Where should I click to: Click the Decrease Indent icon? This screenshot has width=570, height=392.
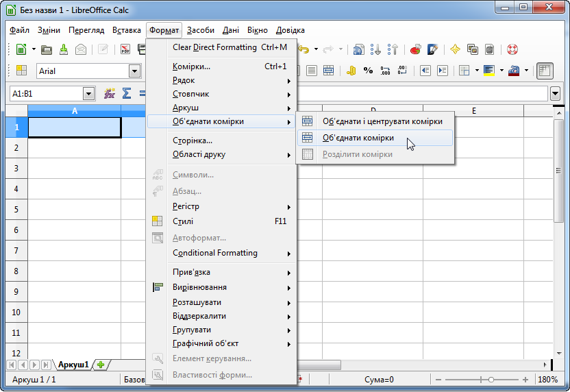coord(425,71)
